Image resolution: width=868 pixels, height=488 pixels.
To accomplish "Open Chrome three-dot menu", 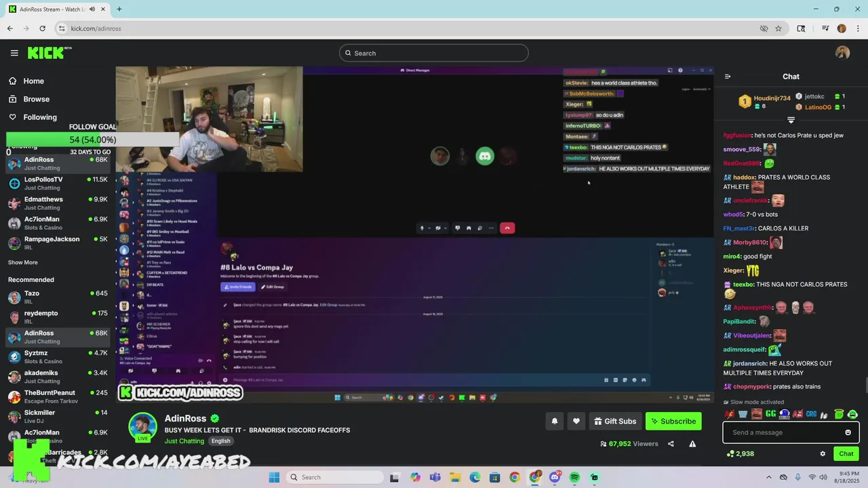I will click(x=858, y=28).
